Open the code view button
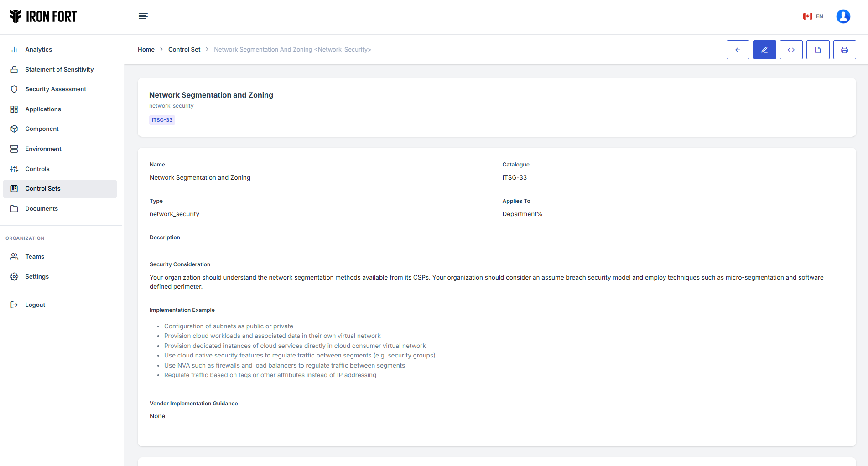The image size is (868, 466). (791, 50)
